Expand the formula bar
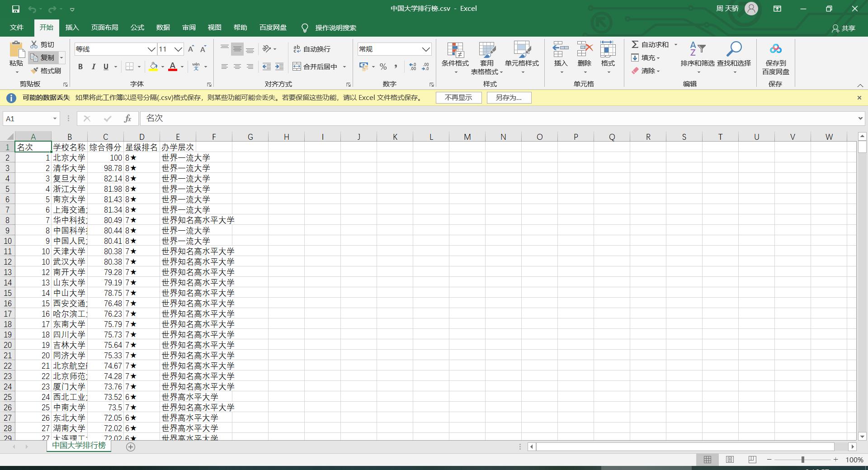The height and width of the screenshot is (470, 868). [x=860, y=119]
